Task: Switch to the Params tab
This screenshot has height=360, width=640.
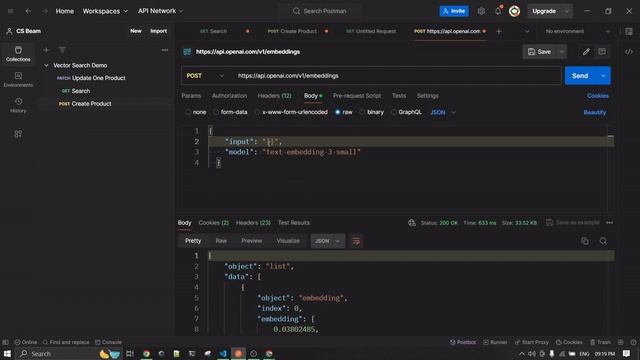Action: click(191, 96)
